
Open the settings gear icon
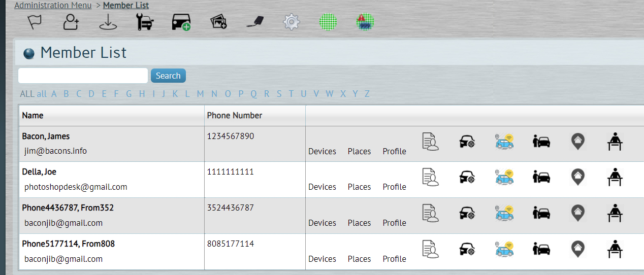click(x=291, y=22)
